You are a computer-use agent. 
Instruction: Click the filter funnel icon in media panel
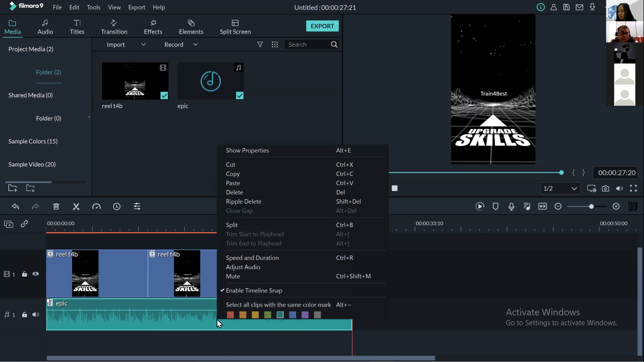pyautogui.click(x=260, y=44)
